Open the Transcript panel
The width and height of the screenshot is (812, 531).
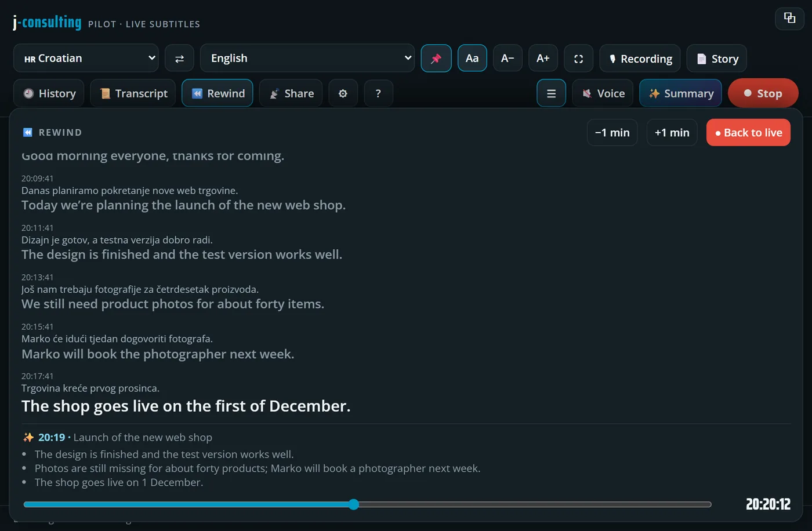click(x=133, y=93)
